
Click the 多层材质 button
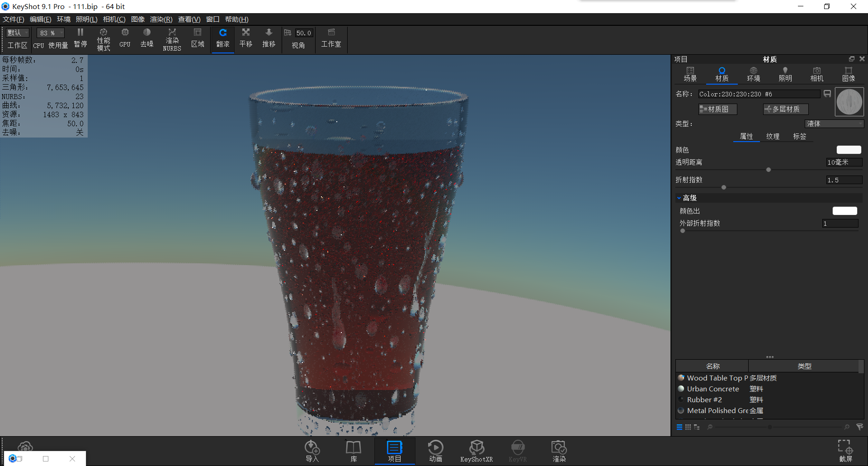coord(785,109)
